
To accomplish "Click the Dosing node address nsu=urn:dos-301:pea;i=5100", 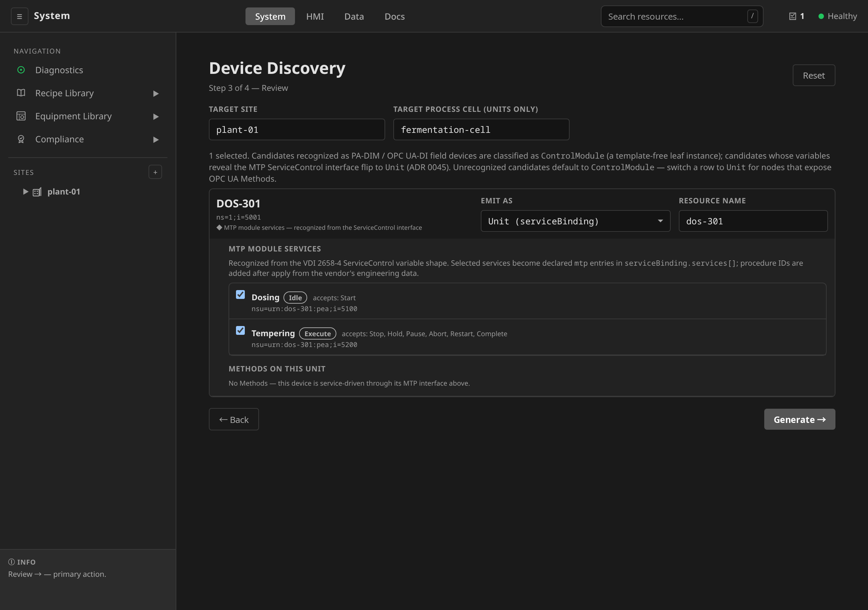I will point(304,309).
